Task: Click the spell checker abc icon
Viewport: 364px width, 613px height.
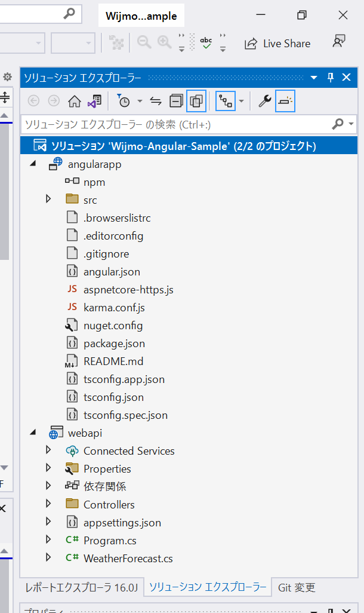Action: (206, 42)
